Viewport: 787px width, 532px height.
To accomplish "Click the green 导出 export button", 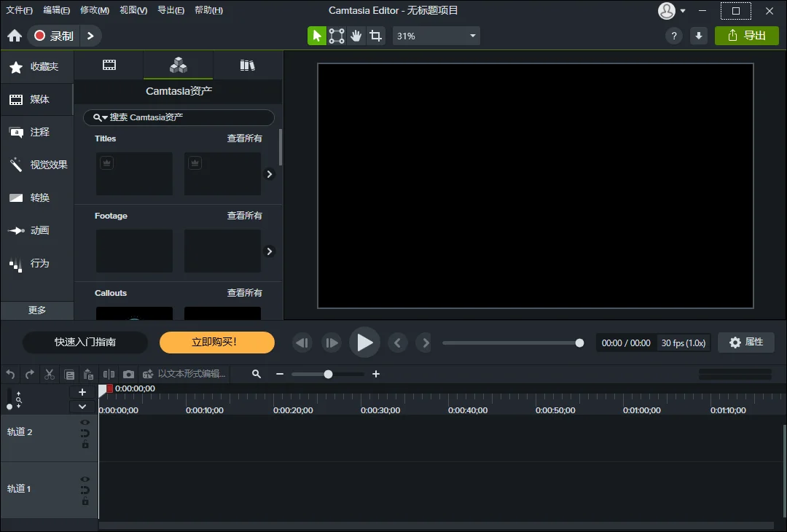I will tap(747, 36).
